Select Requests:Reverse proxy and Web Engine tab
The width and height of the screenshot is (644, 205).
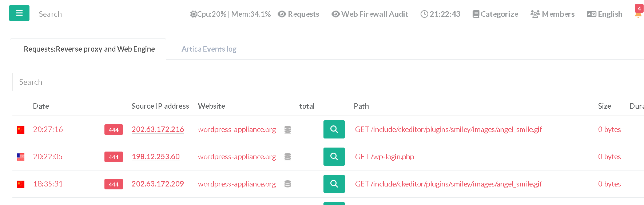coord(89,49)
